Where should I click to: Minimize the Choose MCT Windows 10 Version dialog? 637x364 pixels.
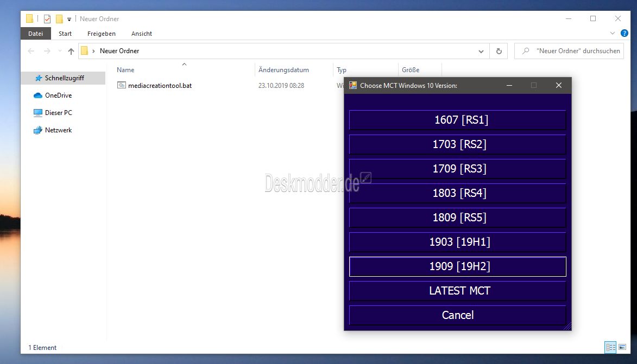pyautogui.click(x=509, y=85)
